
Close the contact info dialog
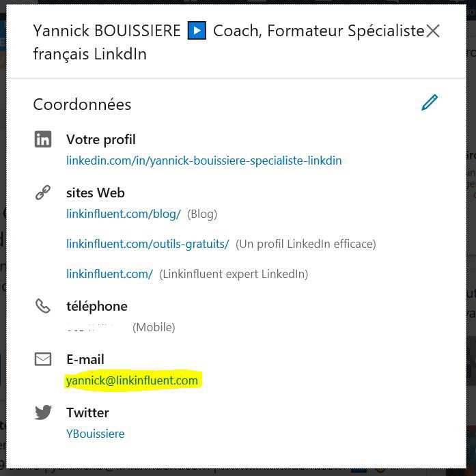pos(432,31)
